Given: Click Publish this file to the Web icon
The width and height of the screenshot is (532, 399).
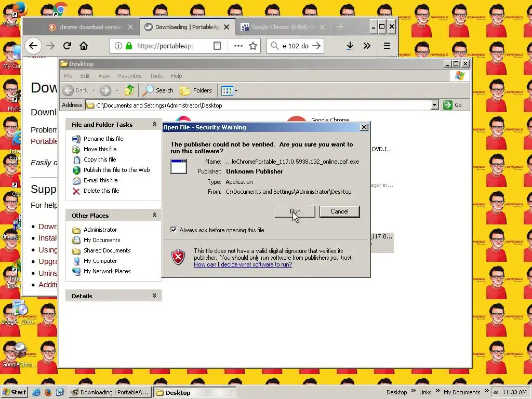Looking at the screenshot, I should pyautogui.click(x=76, y=170).
